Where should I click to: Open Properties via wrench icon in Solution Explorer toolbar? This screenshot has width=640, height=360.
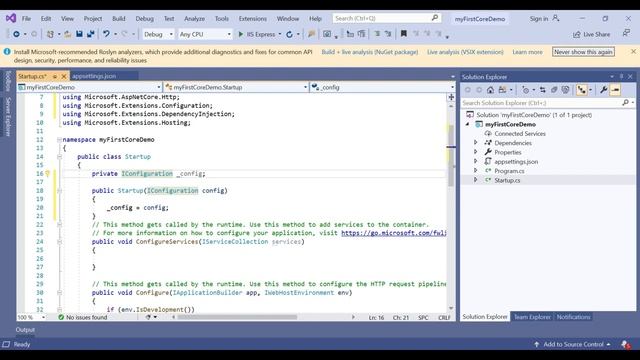pos(604,90)
